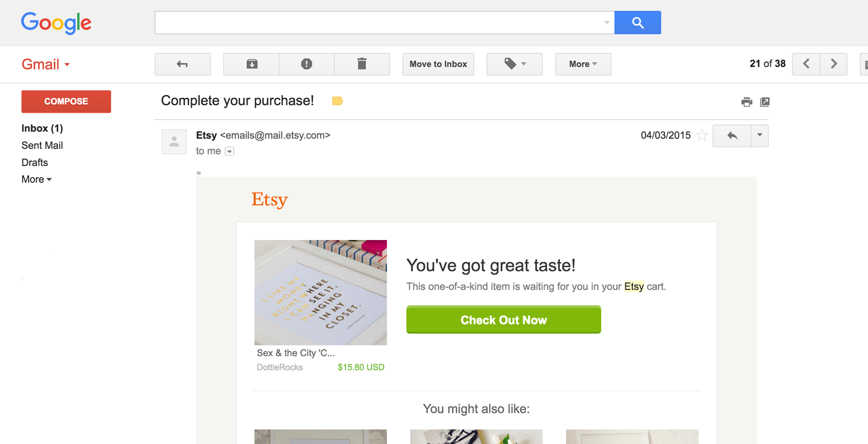
Task: Show details arrow next to 'to me'
Action: 230,151
